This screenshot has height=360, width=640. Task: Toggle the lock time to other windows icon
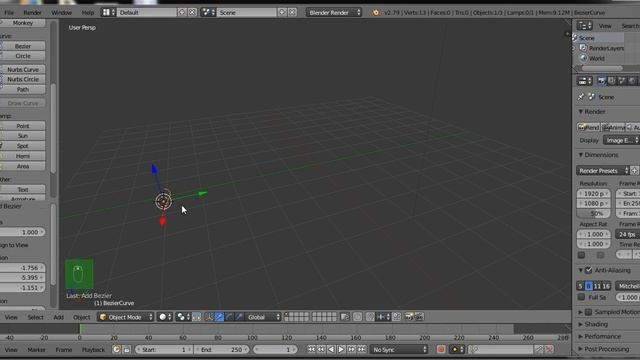pyautogui.click(x=127, y=350)
